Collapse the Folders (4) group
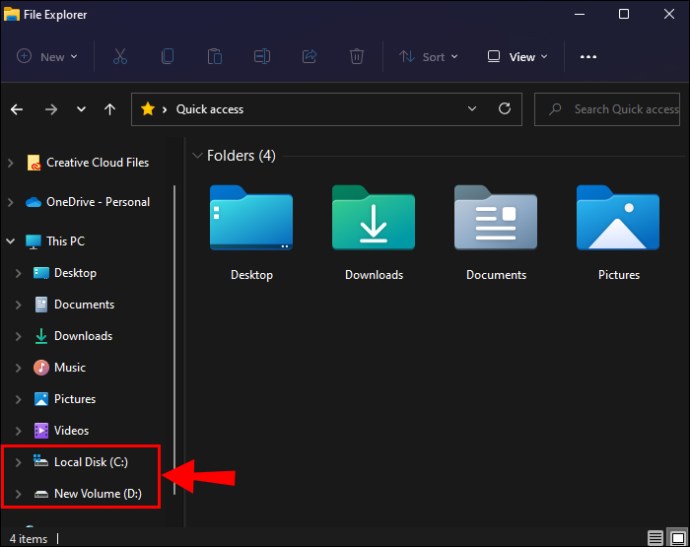690x547 pixels. pos(195,156)
